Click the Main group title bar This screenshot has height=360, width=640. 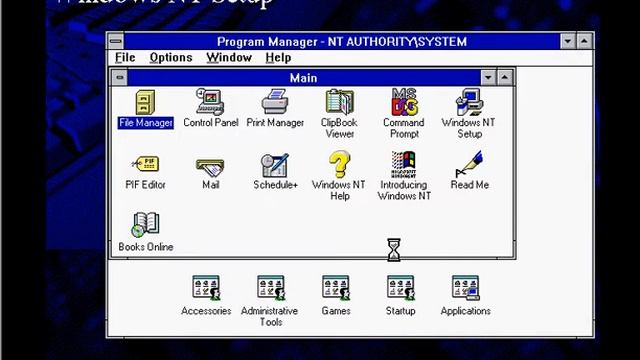pyautogui.click(x=303, y=78)
